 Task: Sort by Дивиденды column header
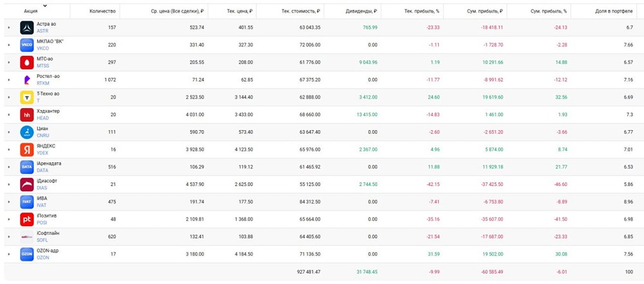361,12
